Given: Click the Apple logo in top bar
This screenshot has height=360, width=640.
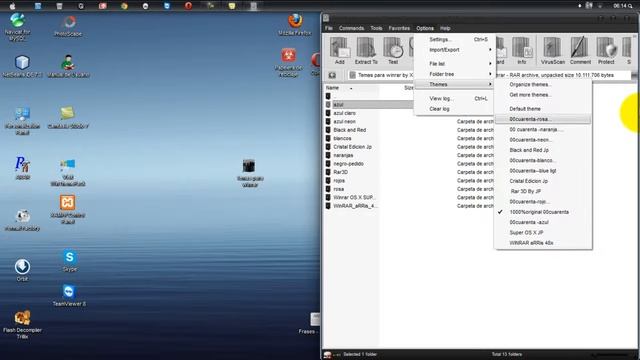Looking at the screenshot, I should pyautogui.click(x=13, y=6).
